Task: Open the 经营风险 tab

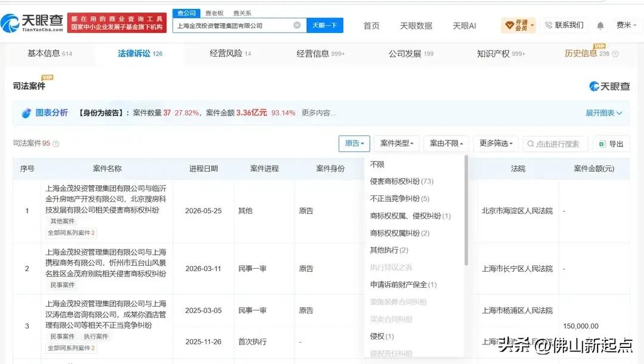Action: [230, 54]
